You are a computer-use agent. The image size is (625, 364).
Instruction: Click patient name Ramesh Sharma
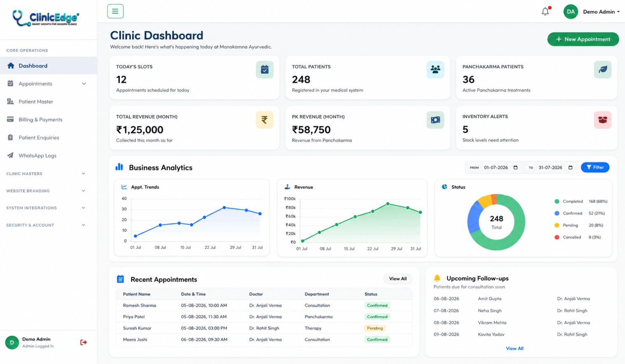[139, 305]
